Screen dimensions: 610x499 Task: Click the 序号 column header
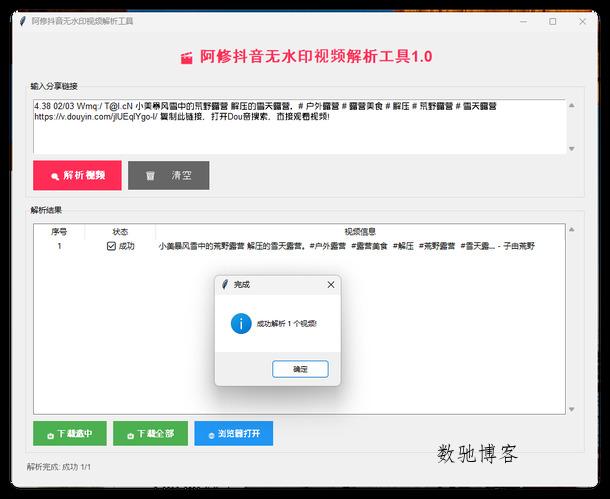59,232
